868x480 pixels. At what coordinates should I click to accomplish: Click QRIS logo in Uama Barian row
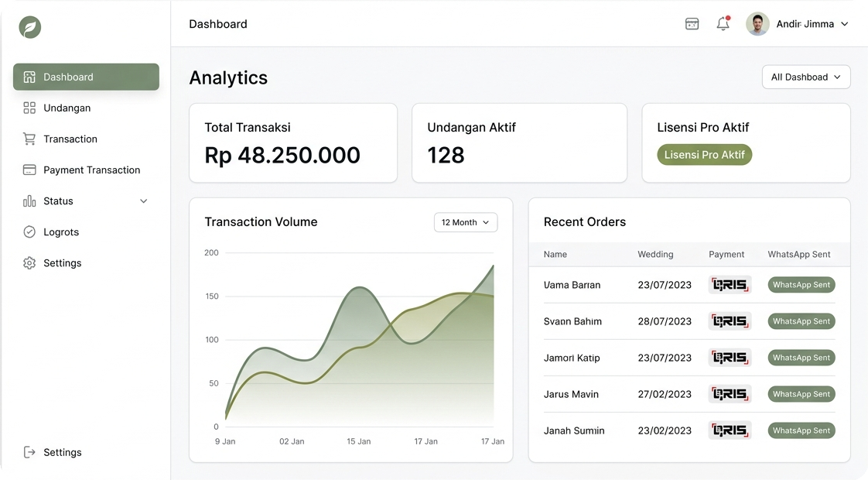point(730,285)
